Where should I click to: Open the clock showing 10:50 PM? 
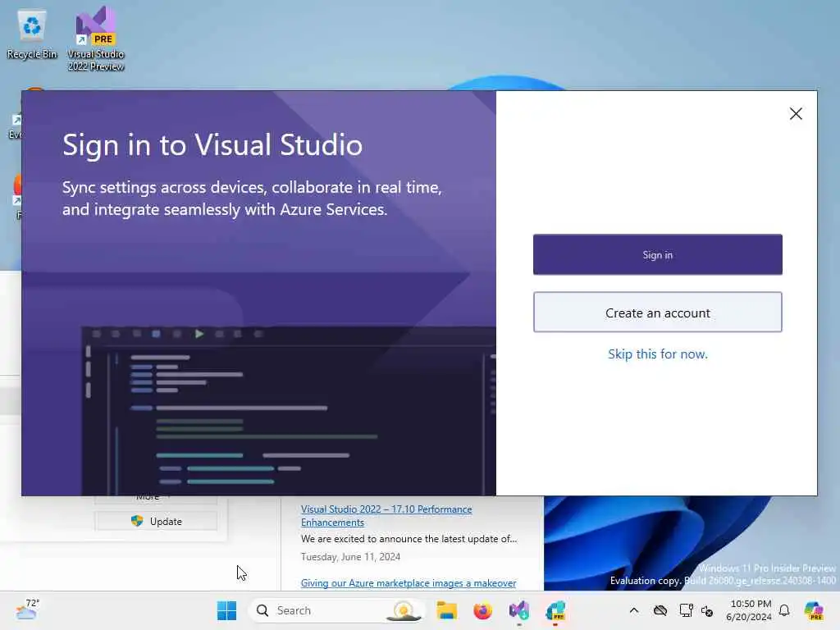point(749,610)
